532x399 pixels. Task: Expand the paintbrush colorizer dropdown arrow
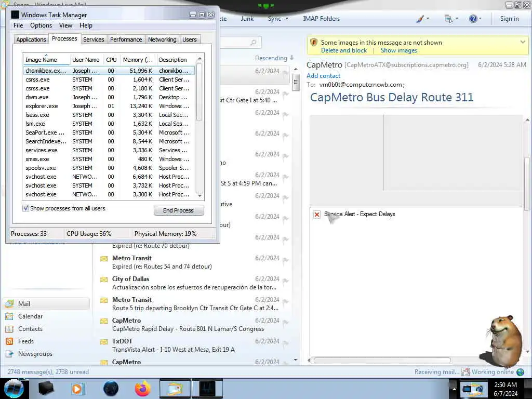428,19
